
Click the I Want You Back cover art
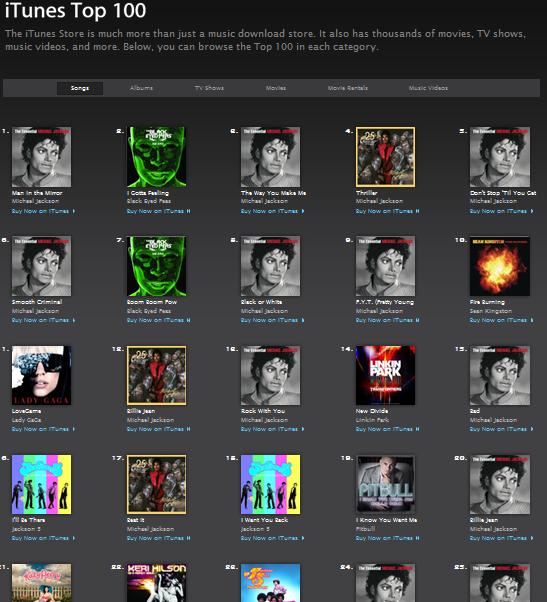coord(271,484)
